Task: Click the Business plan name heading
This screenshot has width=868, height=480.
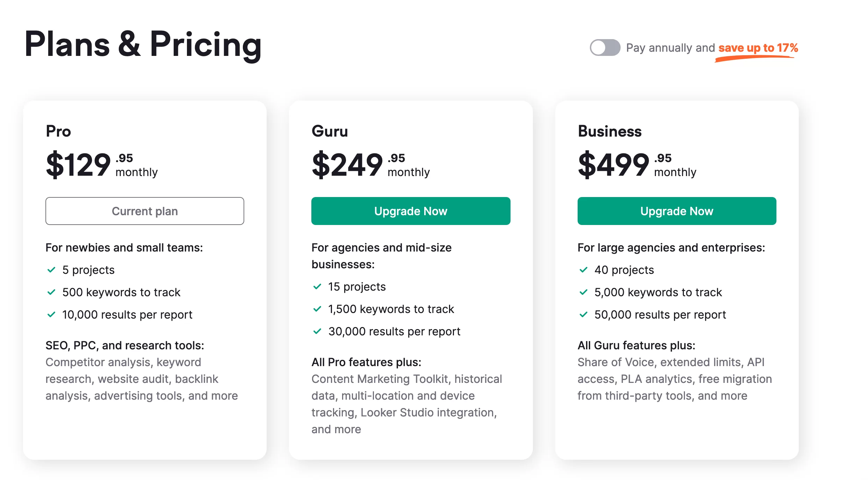Action: [610, 131]
